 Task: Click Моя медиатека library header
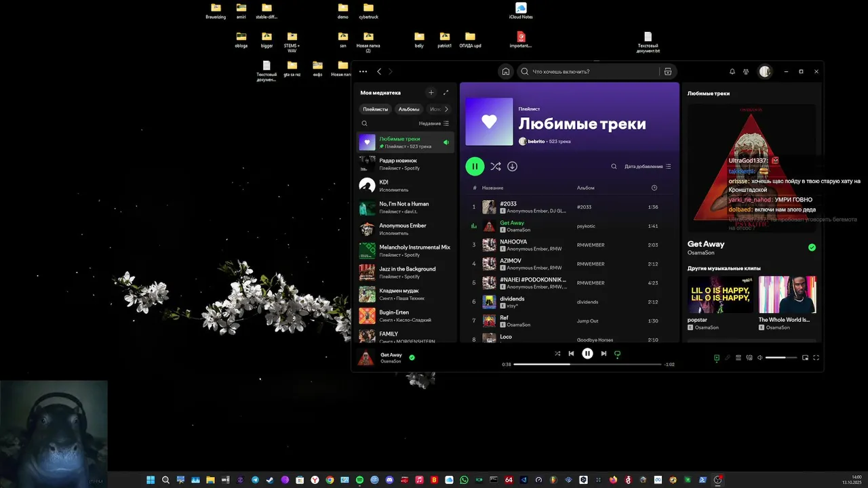[380, 92]
